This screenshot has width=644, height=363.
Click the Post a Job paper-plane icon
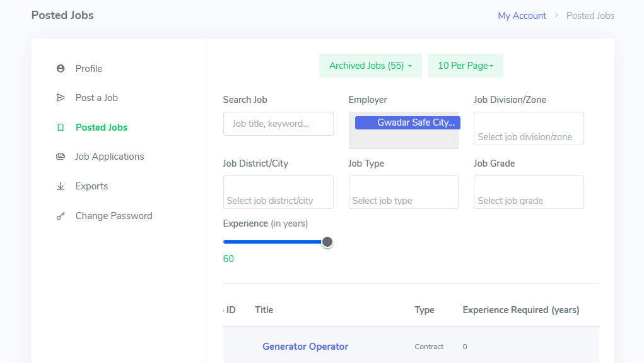(61, 98)
